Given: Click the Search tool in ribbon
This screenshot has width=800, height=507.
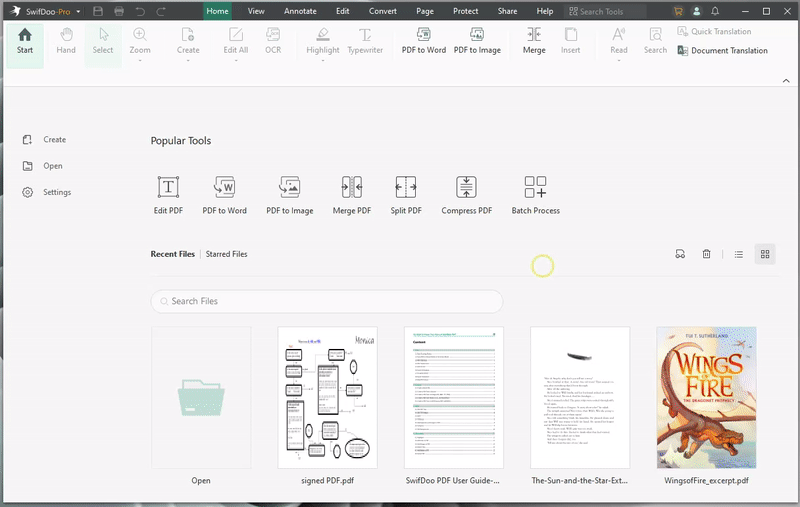Looking at the screenshot, I should pos(655,41).
